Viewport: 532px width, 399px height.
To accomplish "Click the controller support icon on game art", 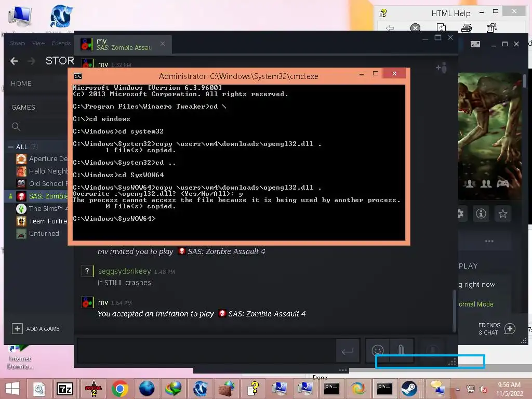I will (503, 183).
